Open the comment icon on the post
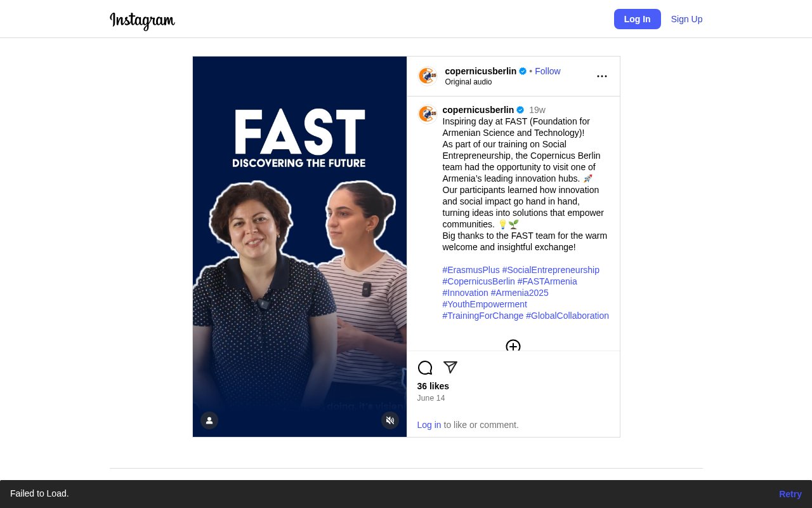 (424, 368)
